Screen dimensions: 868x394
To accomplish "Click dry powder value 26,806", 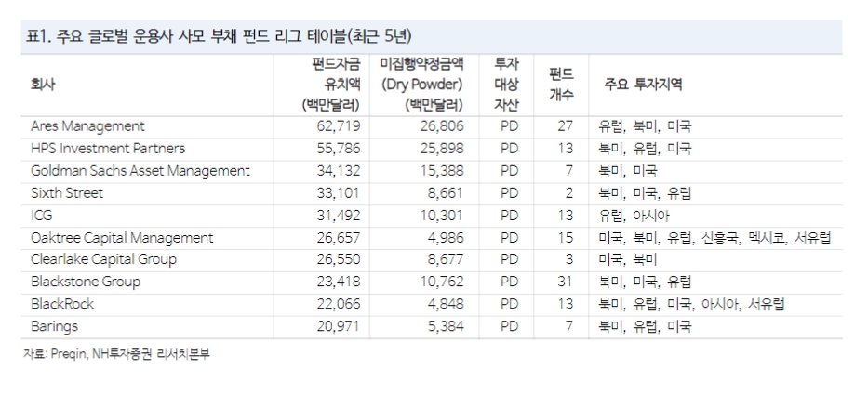I will click(442, 126).
